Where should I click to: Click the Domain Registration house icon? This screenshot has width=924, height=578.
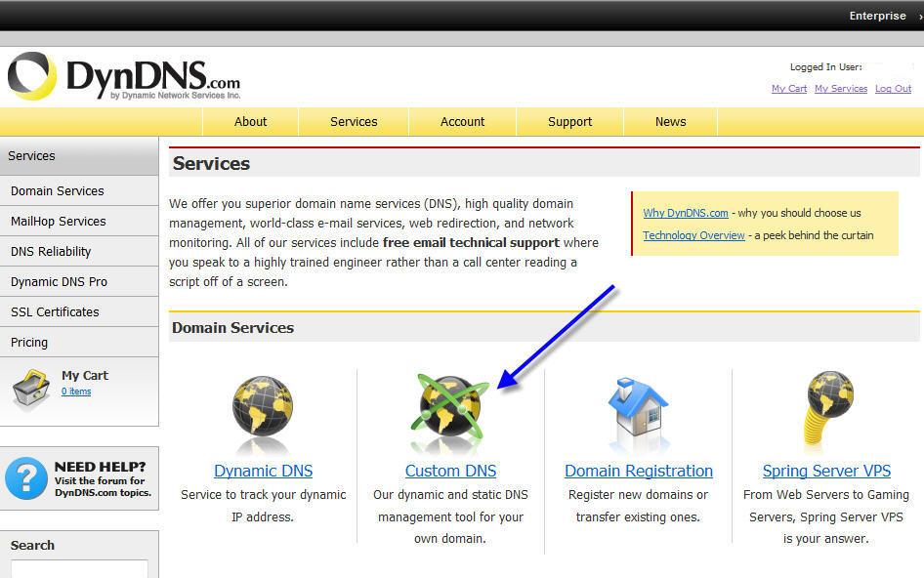coord(638,407)
